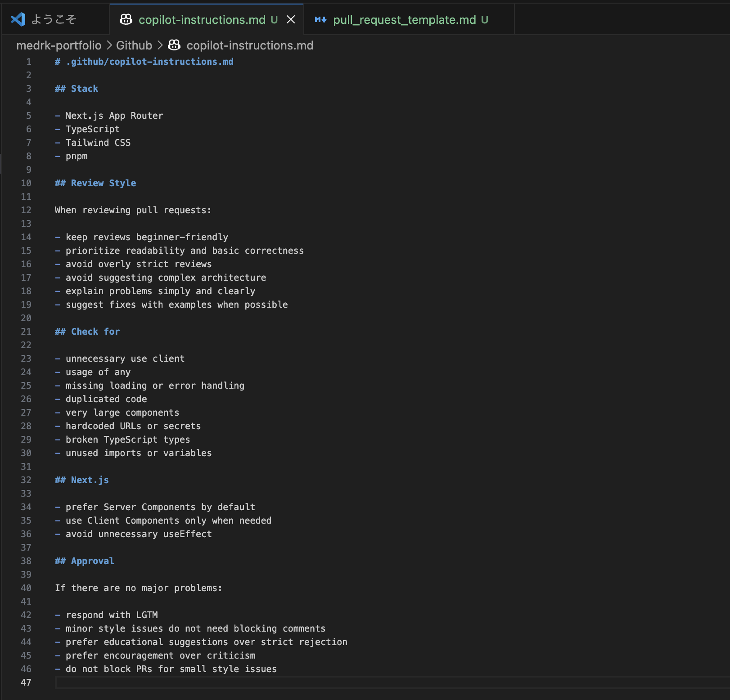The image size is (730, 700).
Task: Click 'usage of any' line
Action: click(x=98, y=372)
